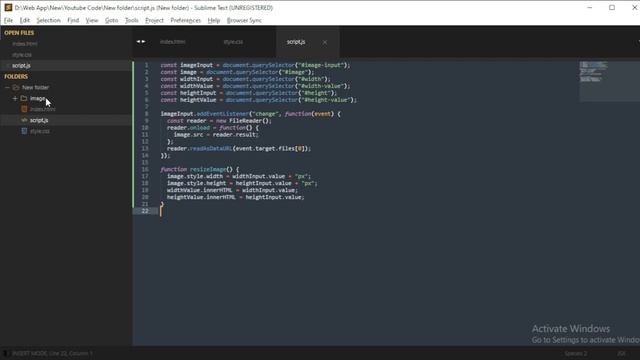Open style.css in the Folders tree
The image size is (640, 360).
(x=40, y=131)
